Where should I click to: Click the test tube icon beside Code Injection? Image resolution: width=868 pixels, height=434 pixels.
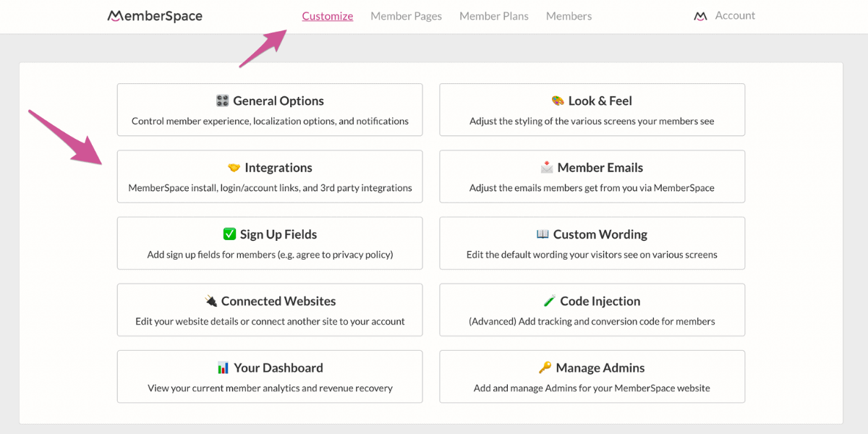(x=550, y=300)
